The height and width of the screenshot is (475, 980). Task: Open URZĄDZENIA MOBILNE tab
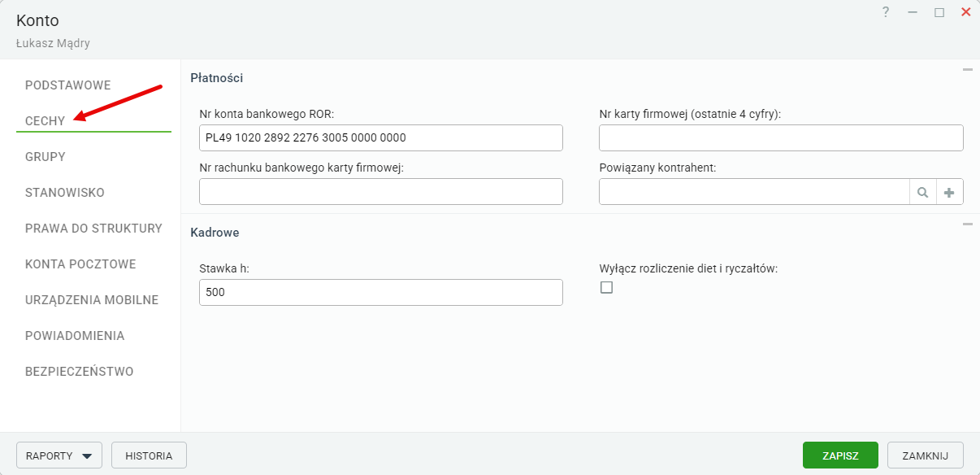pos(92,300)
